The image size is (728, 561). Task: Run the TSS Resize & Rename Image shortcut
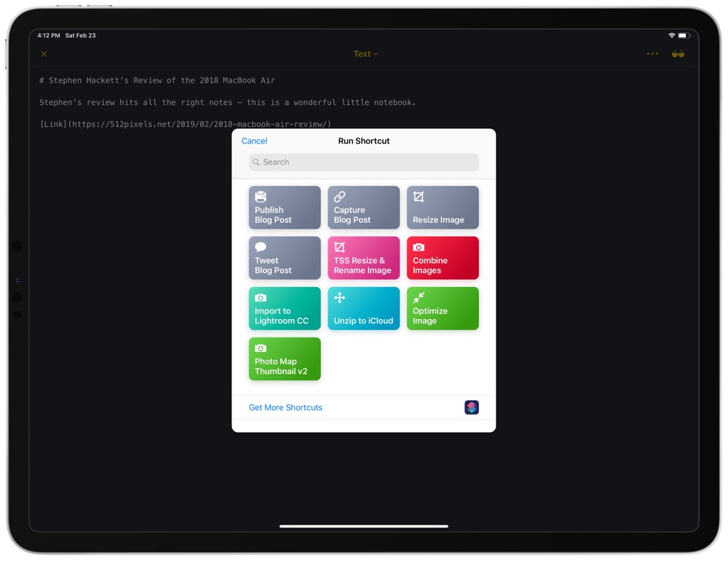(x=363, y=258)
